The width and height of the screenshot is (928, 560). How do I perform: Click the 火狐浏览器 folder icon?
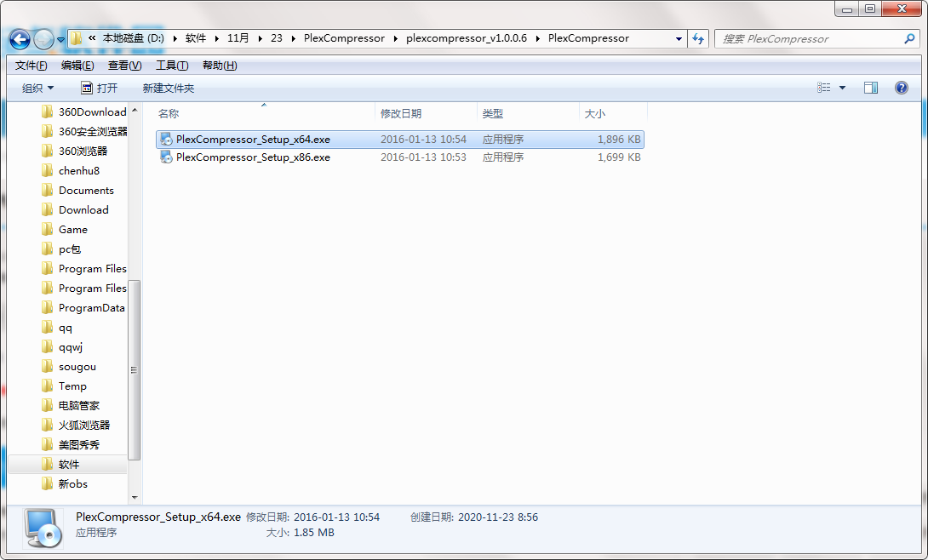48,425
